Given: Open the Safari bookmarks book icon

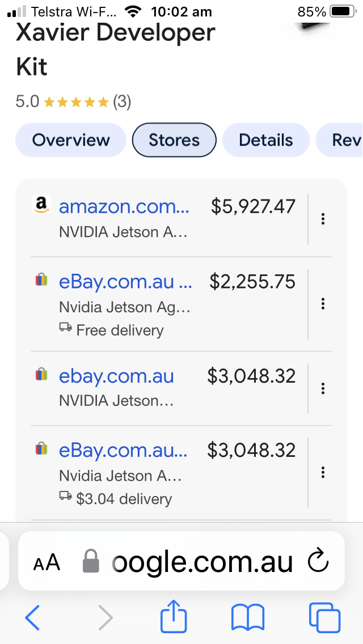Looking at the screenshot, I should pos(248,617).
